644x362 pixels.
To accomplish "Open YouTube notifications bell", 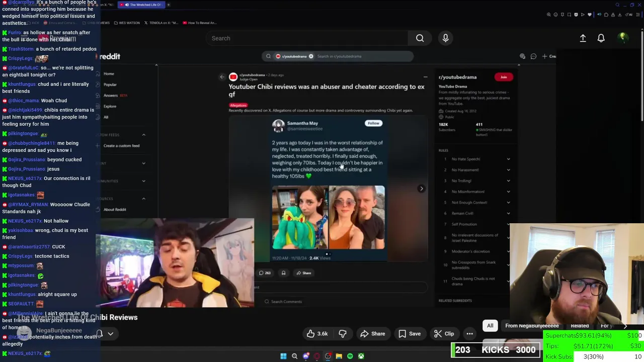I will point(601,38).
